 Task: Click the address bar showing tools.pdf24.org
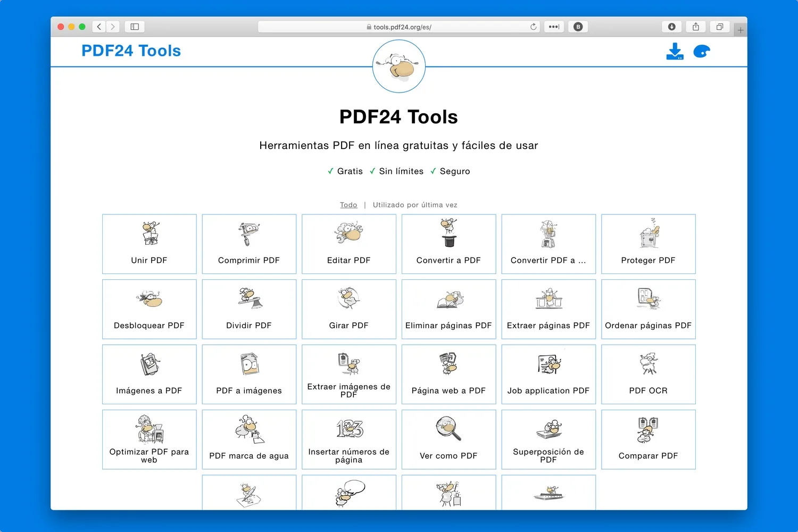click(398, 26)
